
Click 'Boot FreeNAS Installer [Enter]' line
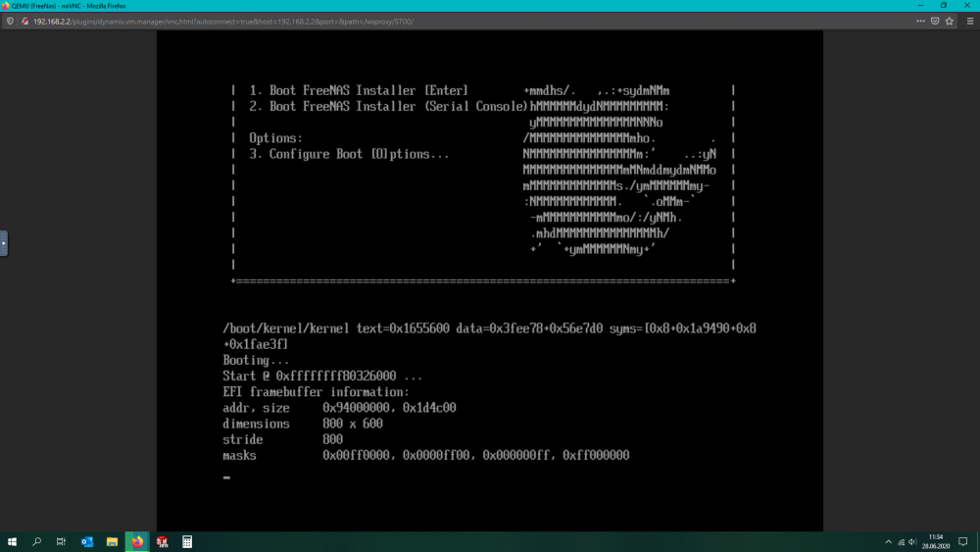tap(359, 90)
